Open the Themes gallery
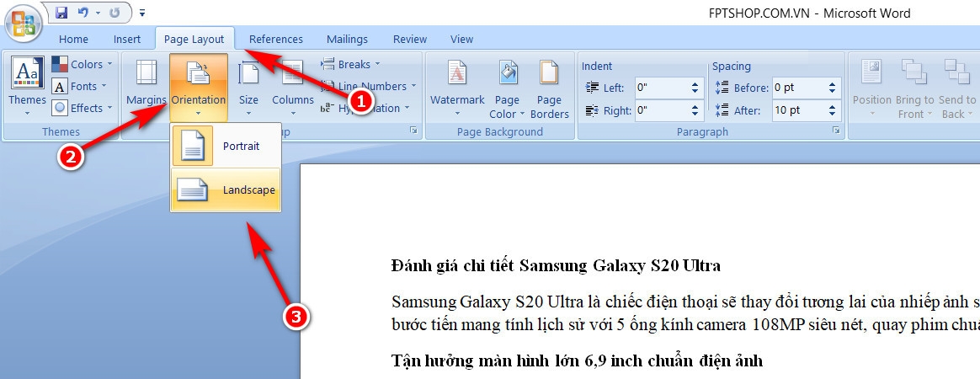This screenshot has height=379, width=980. click(x=27, y=86)
